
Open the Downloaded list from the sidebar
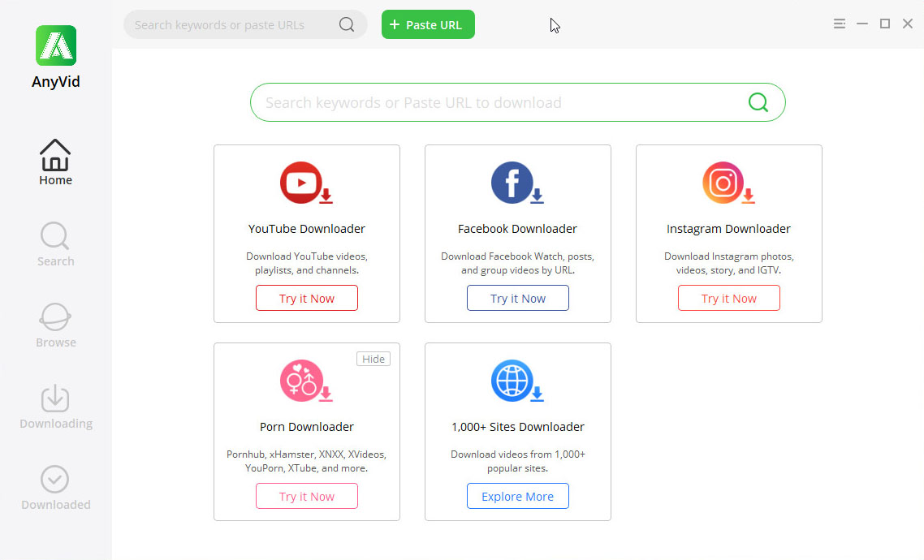click(55, 480)
